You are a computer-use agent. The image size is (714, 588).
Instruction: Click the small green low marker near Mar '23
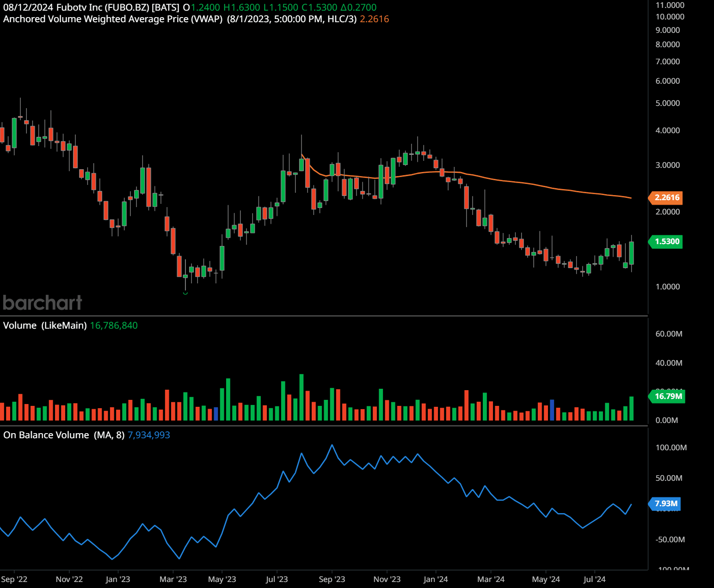click(185, 293)
